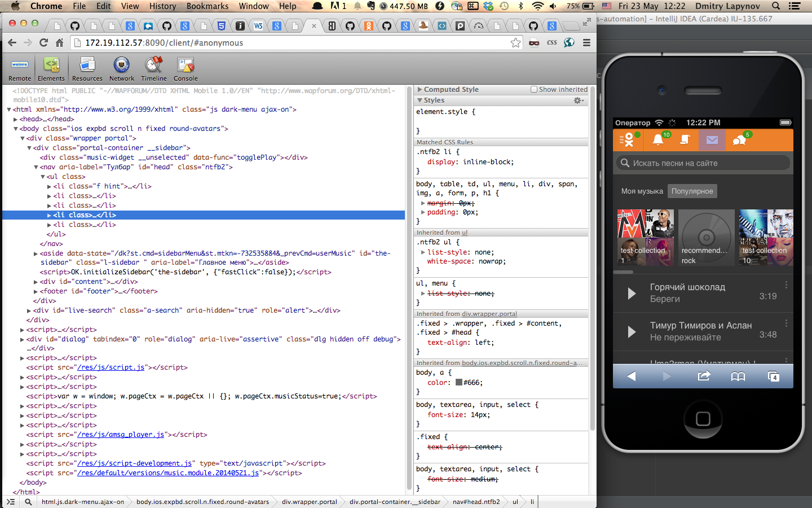Expand the li class="f hint" node

[x=49, y=186]
